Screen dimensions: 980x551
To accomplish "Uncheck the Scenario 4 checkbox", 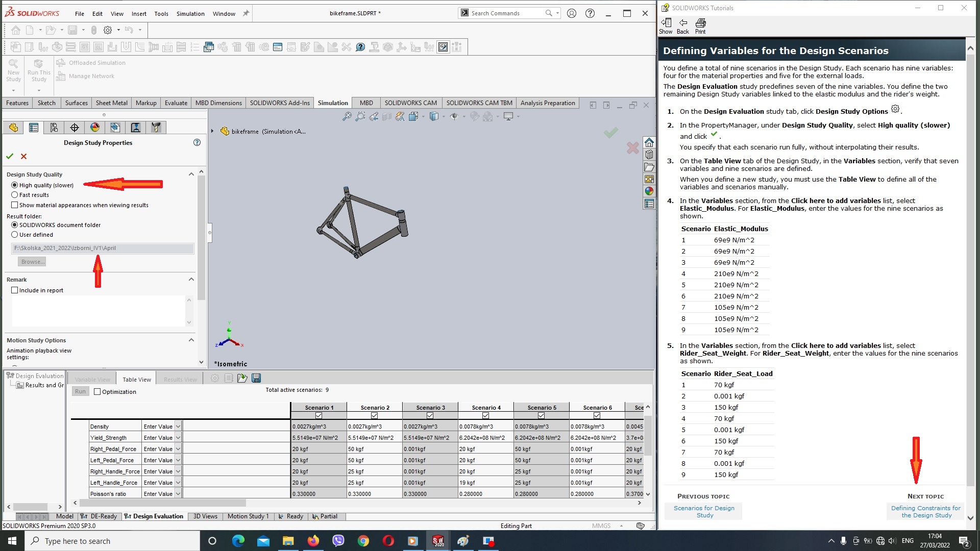I will pos(485,415).
